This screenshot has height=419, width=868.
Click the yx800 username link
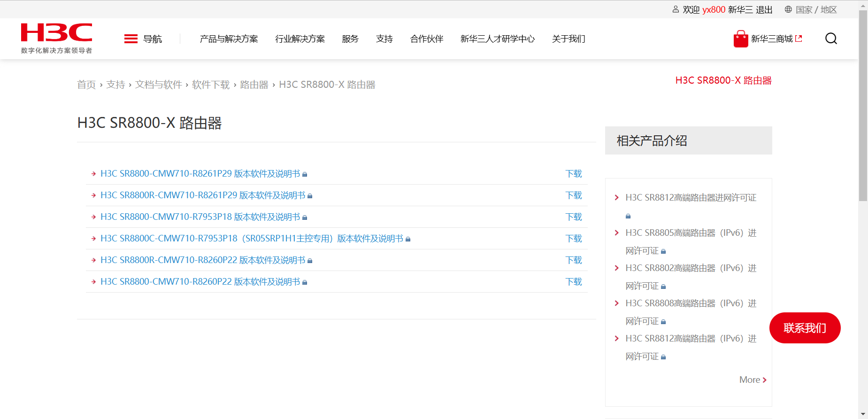click(x=714, y=9)
